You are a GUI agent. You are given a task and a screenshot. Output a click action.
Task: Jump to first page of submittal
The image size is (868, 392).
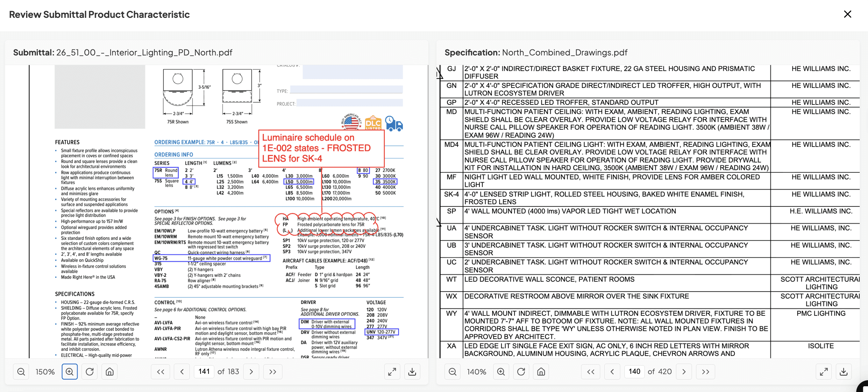point(161,371)
